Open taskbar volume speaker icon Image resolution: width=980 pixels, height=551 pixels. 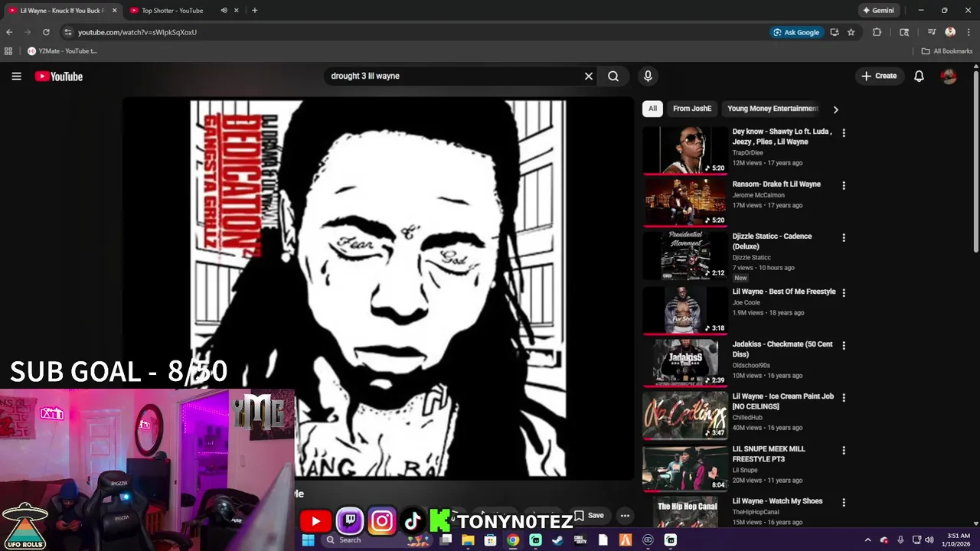(929, 540)
